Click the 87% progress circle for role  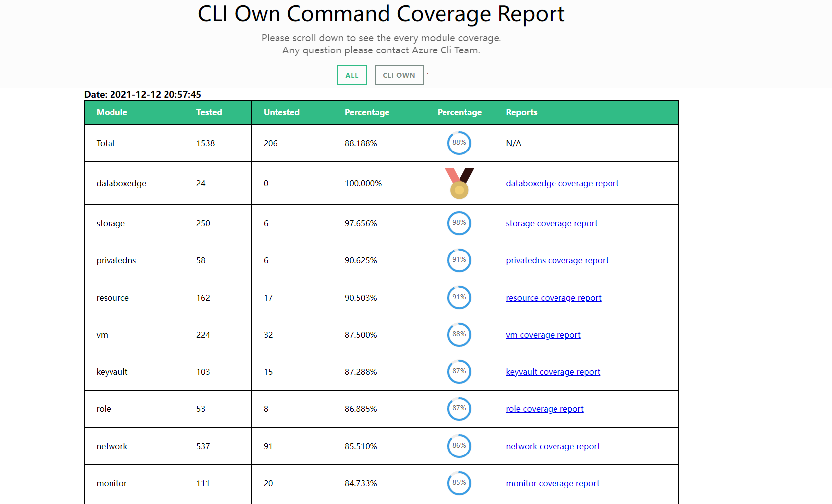(x=459, y=409)
